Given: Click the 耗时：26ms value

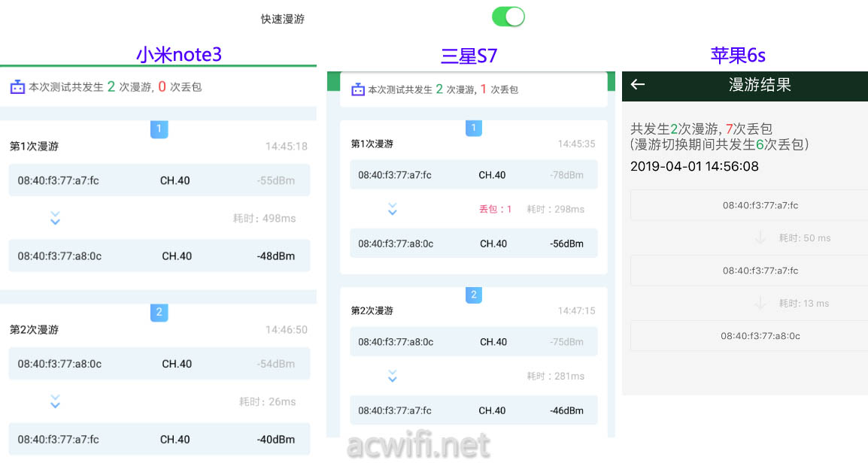Looking at the screenshot, I should [x=267, y=401].
